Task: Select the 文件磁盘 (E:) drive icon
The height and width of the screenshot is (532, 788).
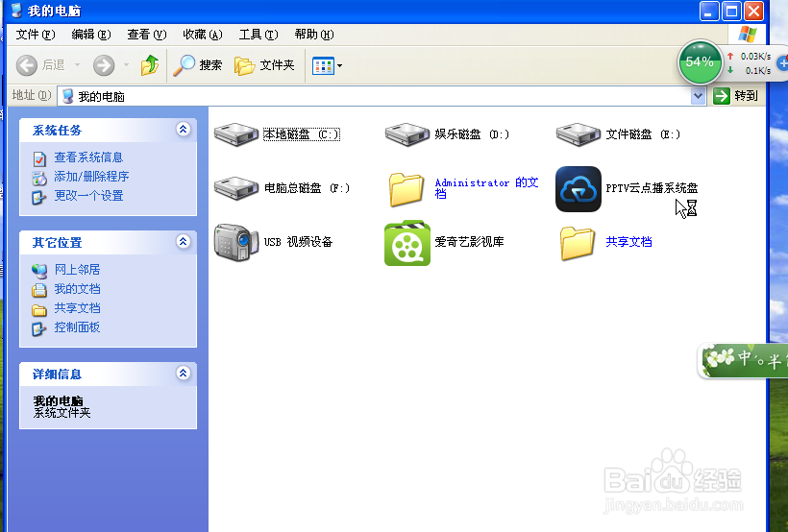Action: (578, 134)
